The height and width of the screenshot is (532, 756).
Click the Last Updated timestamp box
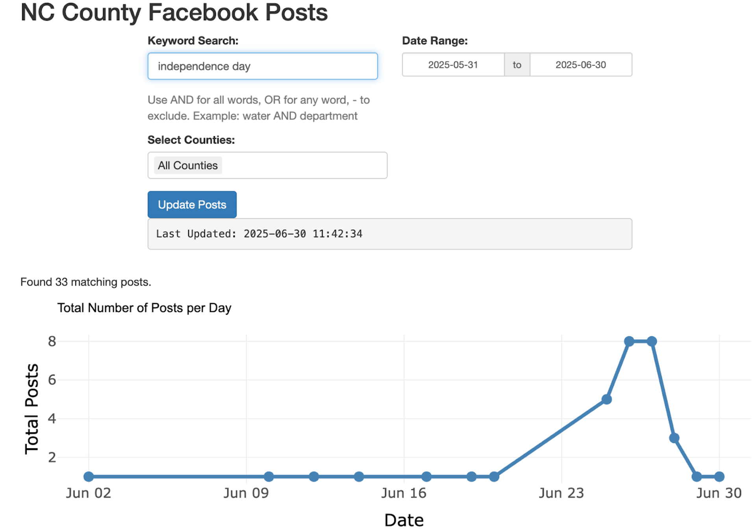point(389,234)
